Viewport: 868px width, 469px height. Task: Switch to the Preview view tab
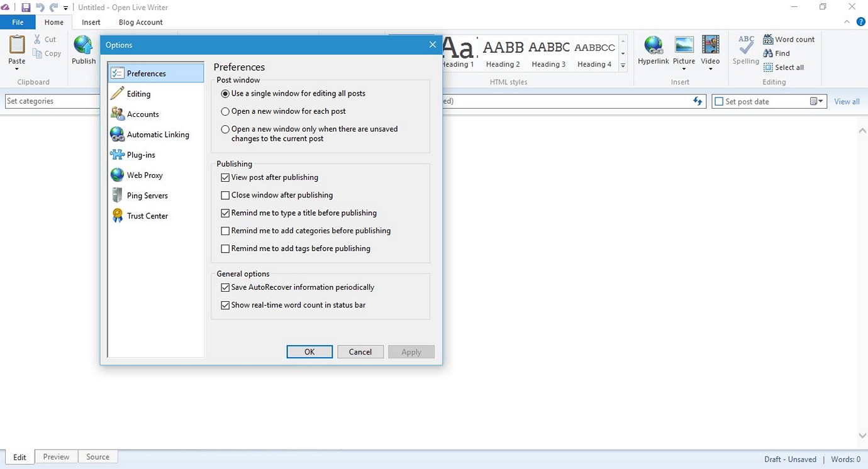tap(56, 457)
